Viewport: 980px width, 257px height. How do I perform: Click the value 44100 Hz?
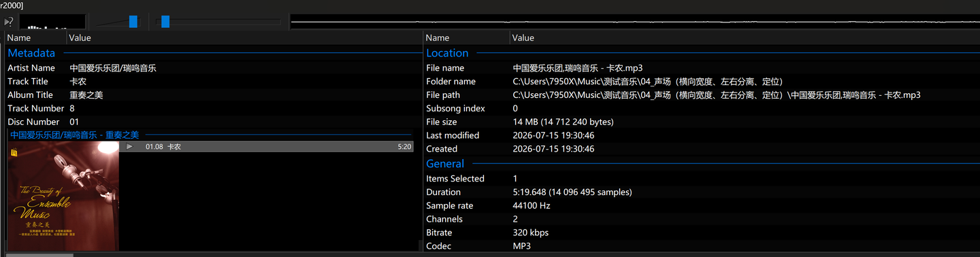(532, 205)
